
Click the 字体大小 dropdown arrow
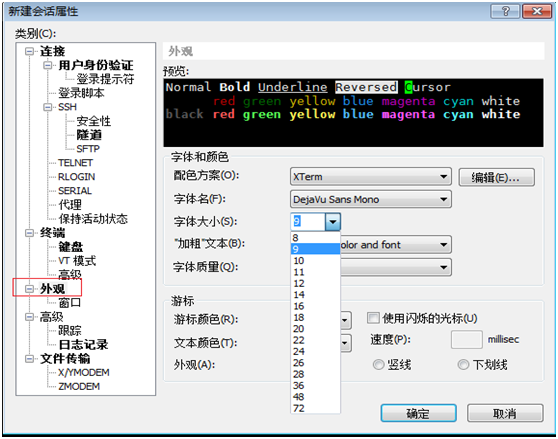(x=333, y=222)
